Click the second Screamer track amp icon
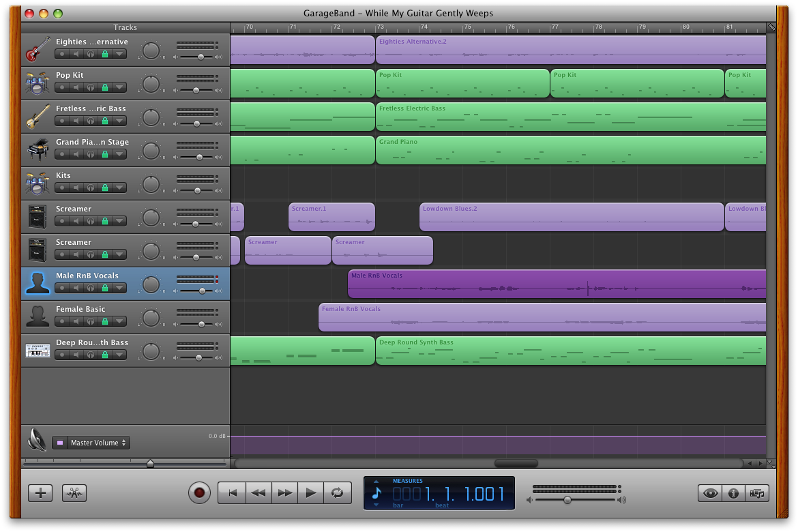This screenshot has width=798, height=532. [38, 250]
